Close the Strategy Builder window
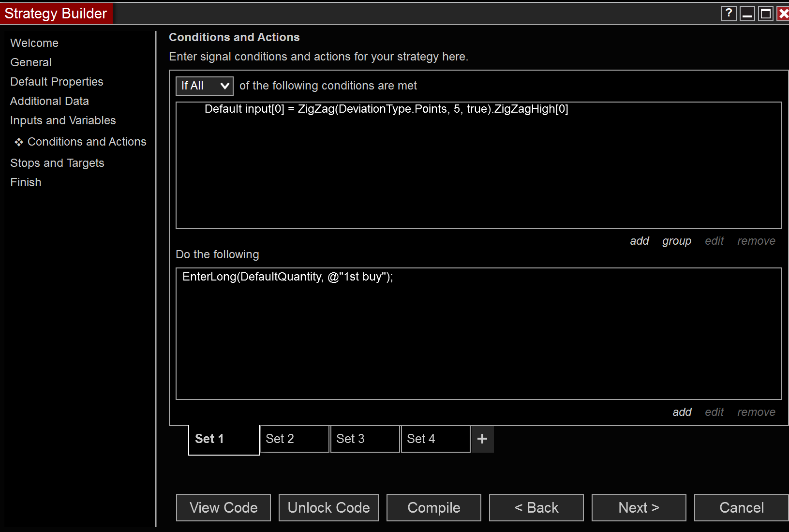Viewport: 789px width, 532px height. pyautogui.click(x=783, y=14)
